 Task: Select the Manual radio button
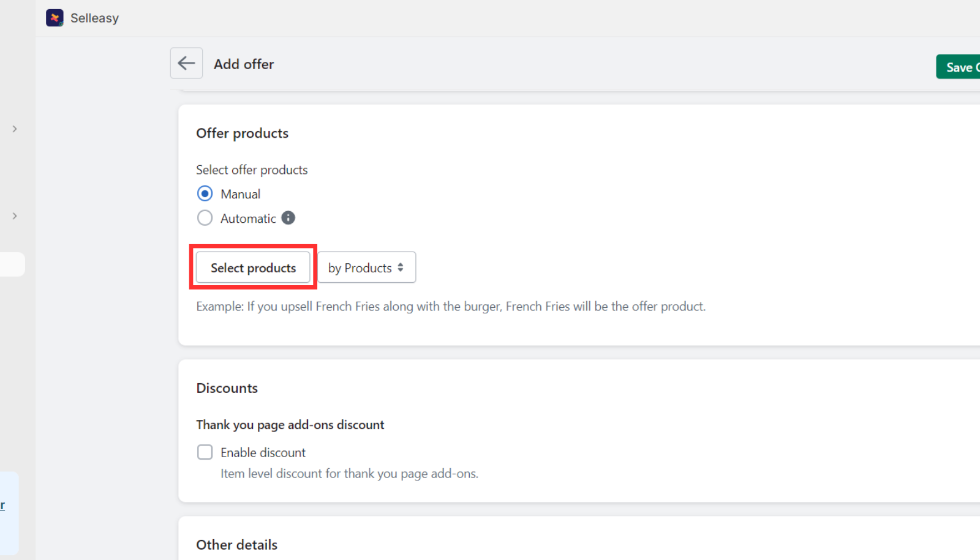point(205,193)
